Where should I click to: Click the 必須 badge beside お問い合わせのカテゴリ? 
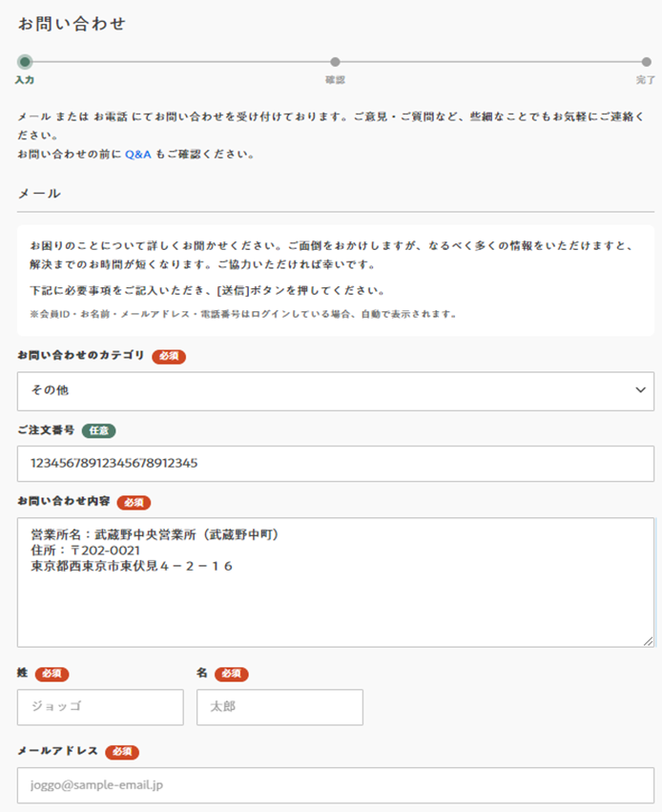point(169,356)
